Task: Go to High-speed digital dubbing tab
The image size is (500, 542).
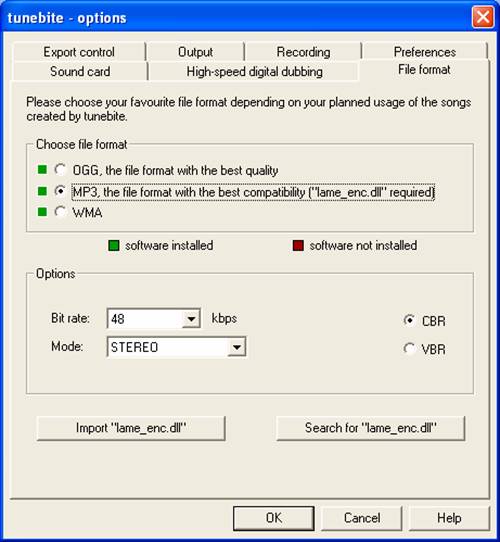Action: [x=254, y=72]
